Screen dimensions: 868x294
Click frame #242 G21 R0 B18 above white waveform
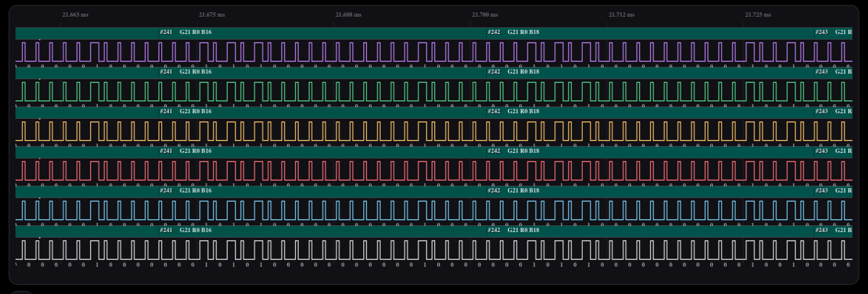(650, 230)
